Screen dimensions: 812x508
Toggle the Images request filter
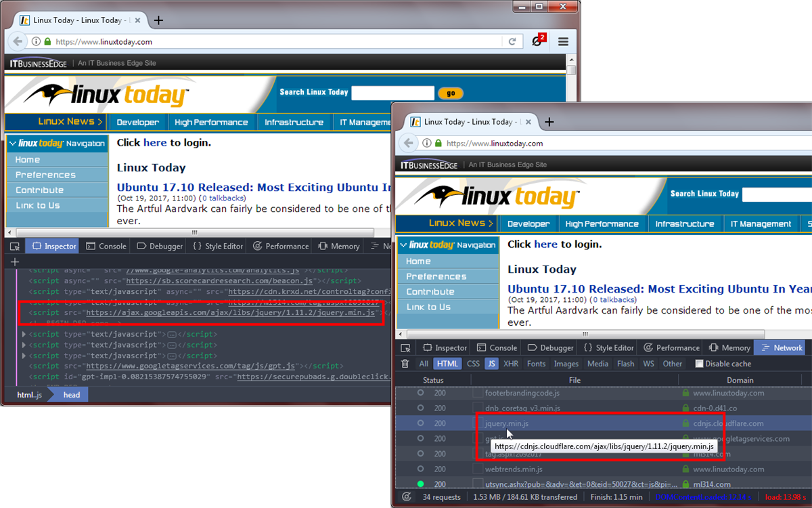pyautogui.click(x=566, y=364)
